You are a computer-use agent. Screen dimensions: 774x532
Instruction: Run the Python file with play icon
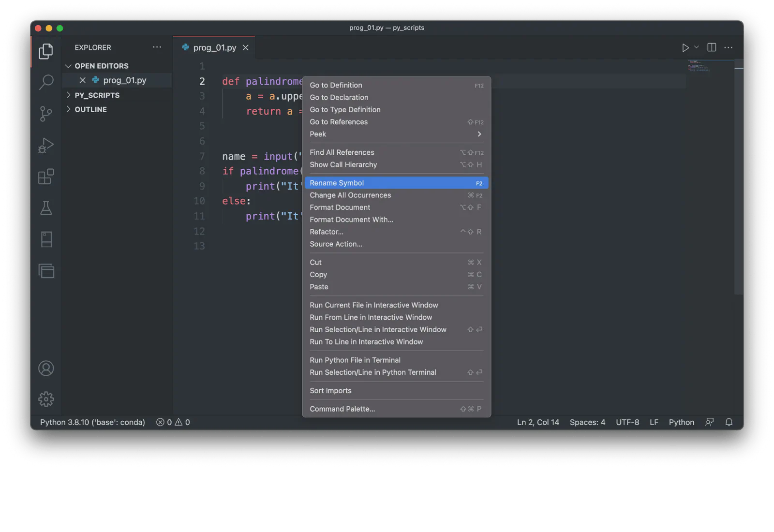[685, 47]
